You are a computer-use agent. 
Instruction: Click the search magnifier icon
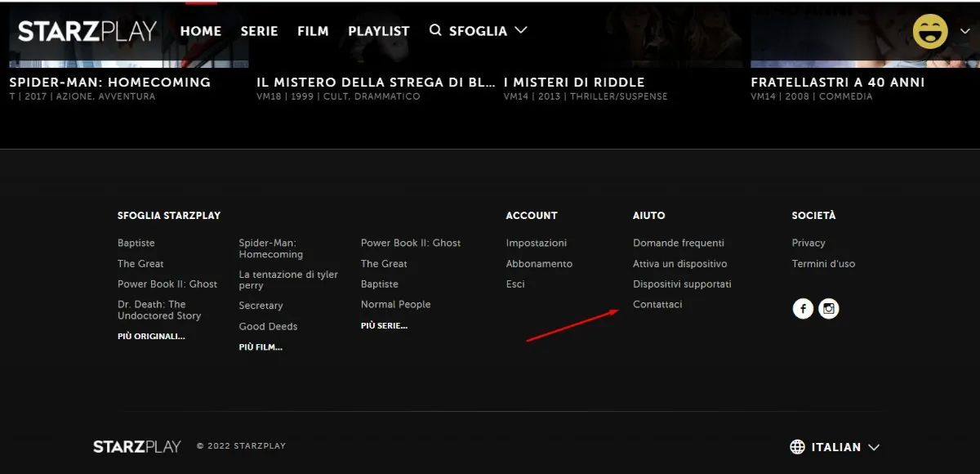[x=435, y=30]
